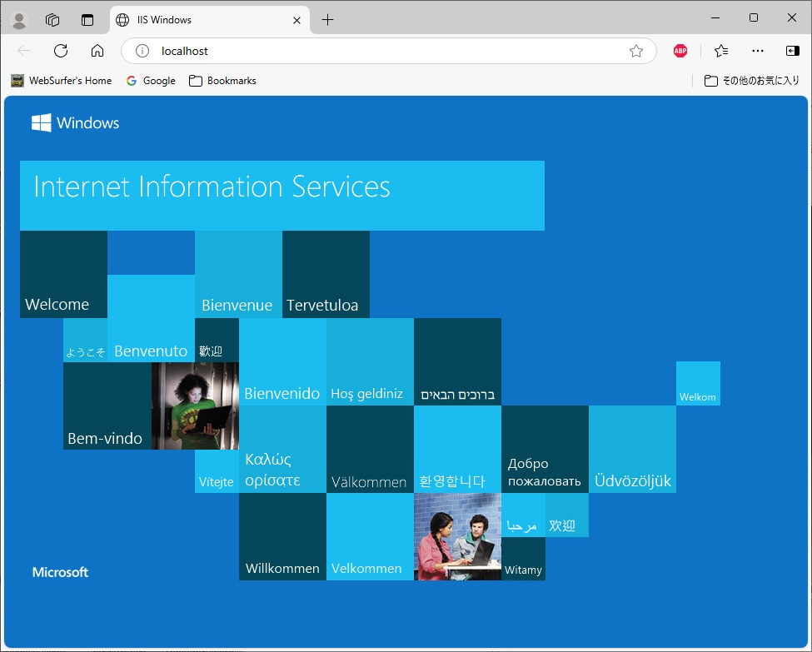812x652 pixels.
Task: Click the Welcome tile
Action: point(63,274)
